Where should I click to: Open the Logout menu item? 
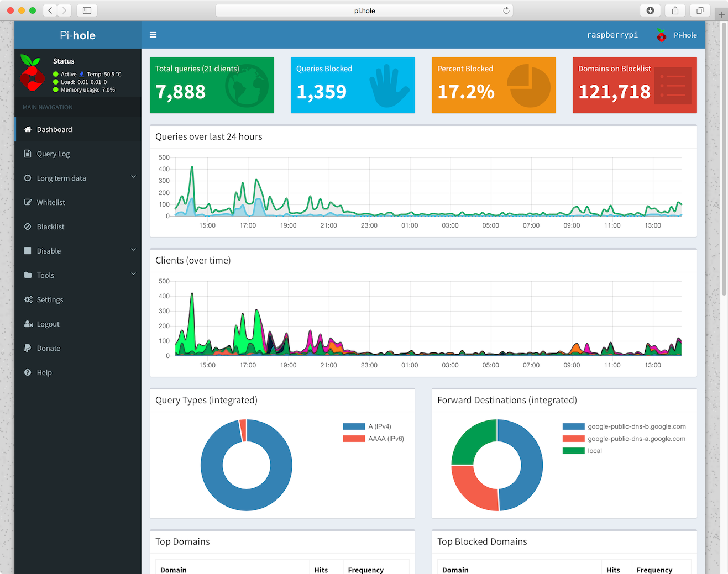(48, 324)
